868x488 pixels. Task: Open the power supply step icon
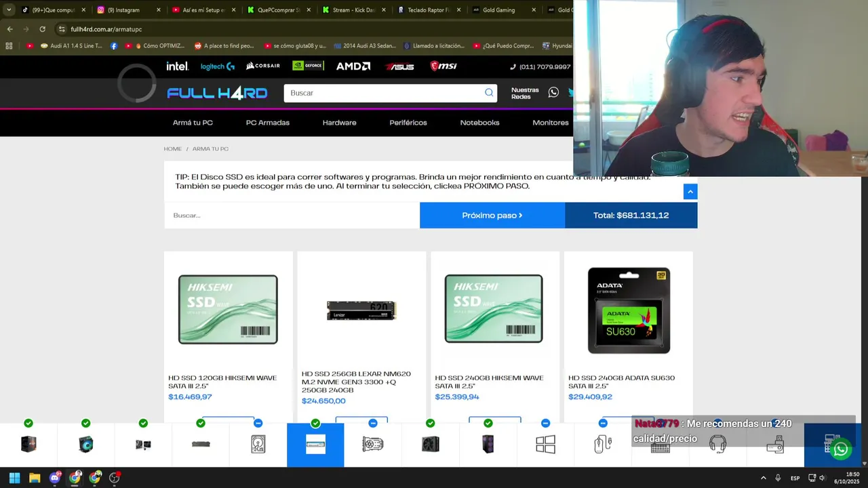(431, 444)
